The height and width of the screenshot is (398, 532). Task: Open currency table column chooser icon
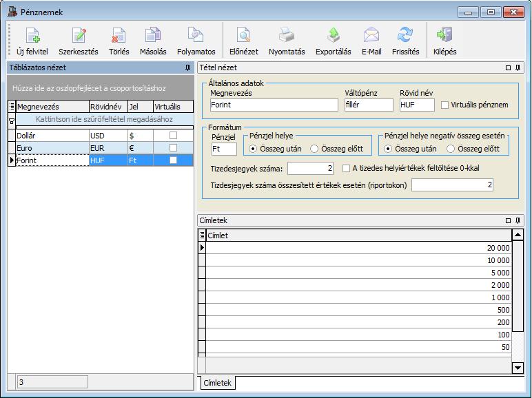pos(12,107)
